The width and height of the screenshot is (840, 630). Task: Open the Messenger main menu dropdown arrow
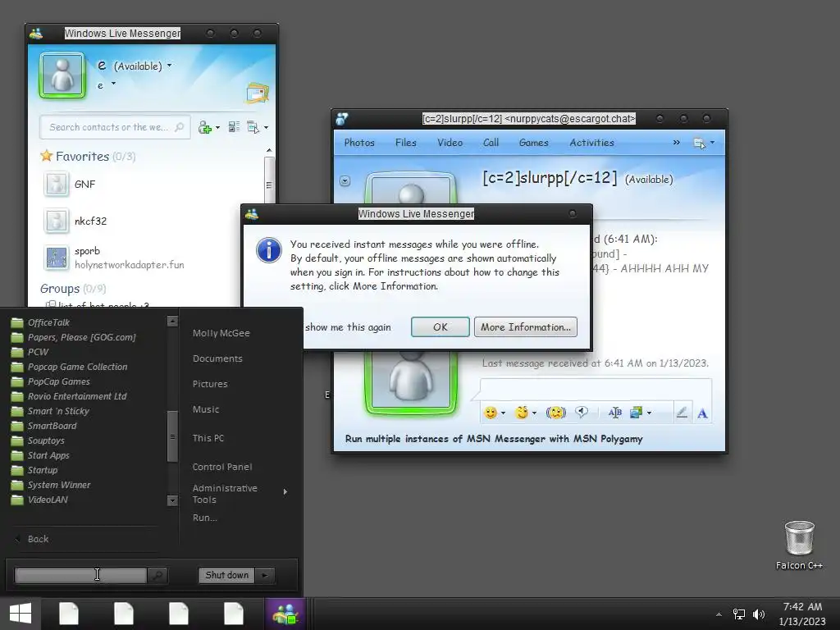[x=267, y=128]
